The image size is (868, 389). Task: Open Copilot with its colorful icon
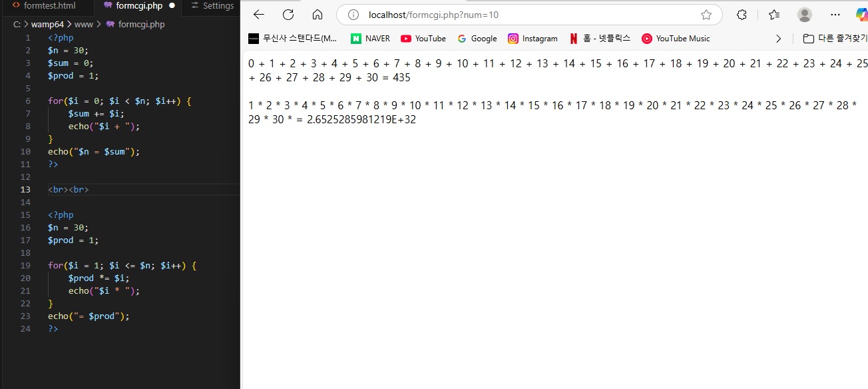point(861,14)
